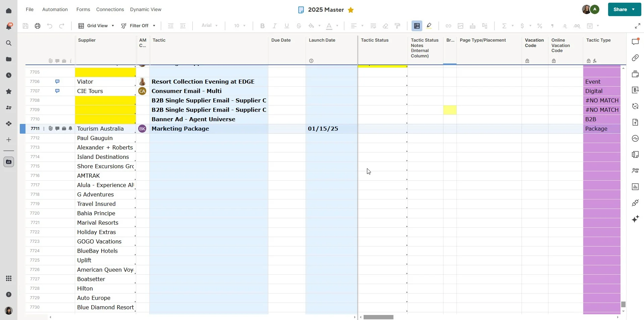This screenshot has height=320, width=644.
Task: Click the horizontal scrollbar thumb
Action: [378, 317]
